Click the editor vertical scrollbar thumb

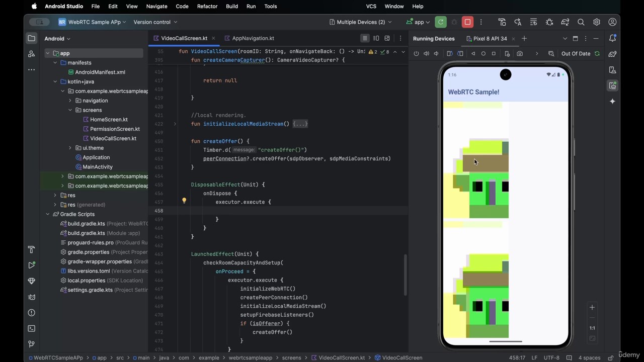(x=405, y=274)
